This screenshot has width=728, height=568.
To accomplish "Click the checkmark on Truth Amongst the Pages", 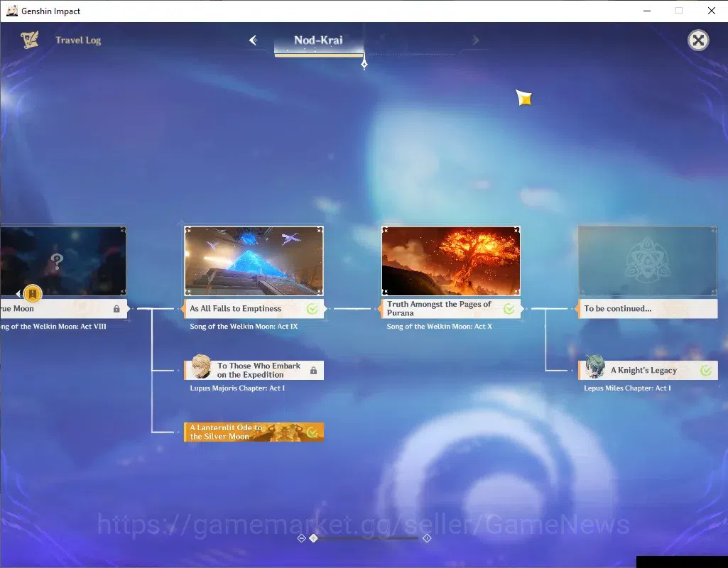I will 509,309.
